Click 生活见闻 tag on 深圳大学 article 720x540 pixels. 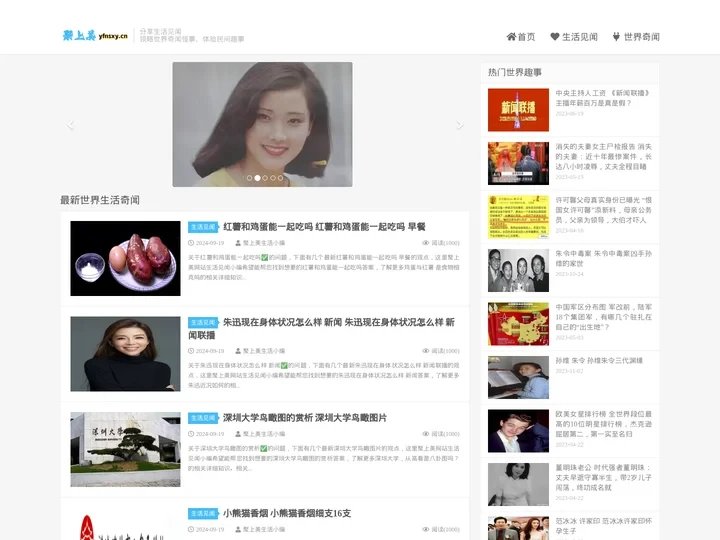click(203, 418)
